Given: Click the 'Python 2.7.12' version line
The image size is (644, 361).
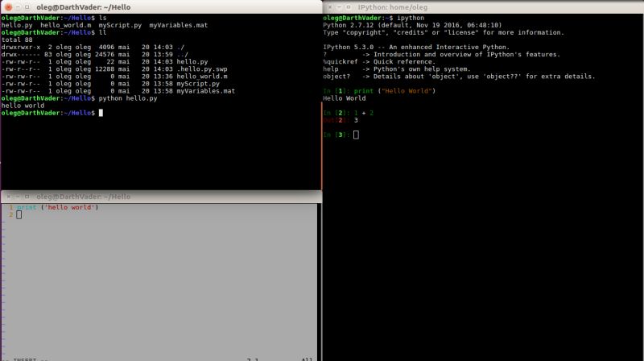Looking at the screenshot, I should point(412,25).
